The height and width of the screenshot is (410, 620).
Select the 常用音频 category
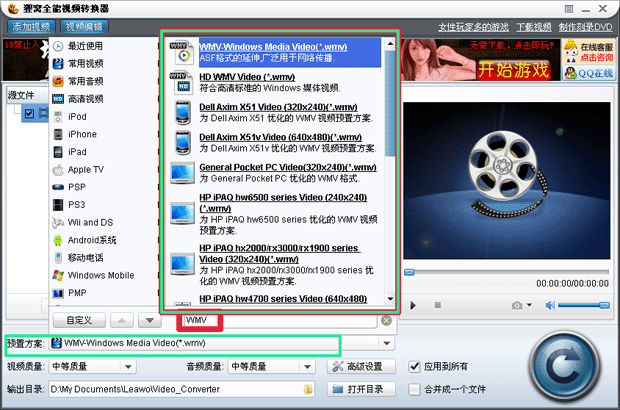coord(85,81)
